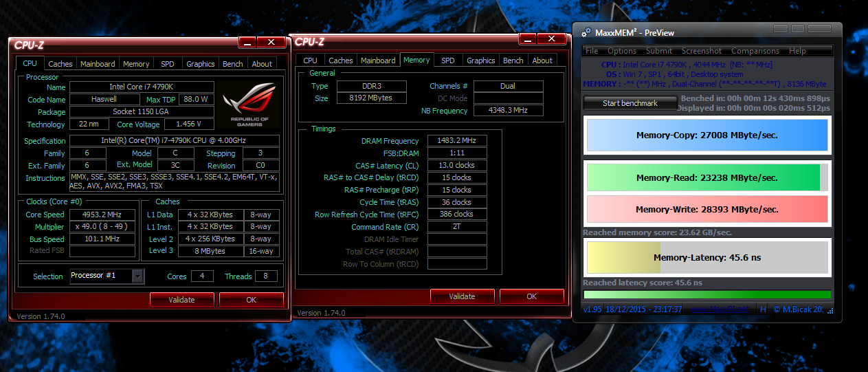The height and width of the screenshot is (372, 868).
Task: Click the Core Speed 4953.2 MHz field
Action: (102, 215)
